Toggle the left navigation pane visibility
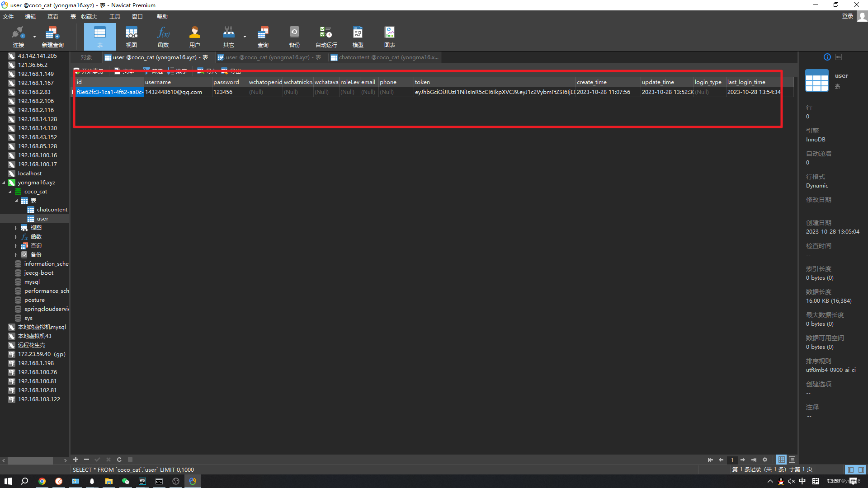 click(x=850, y=469)
